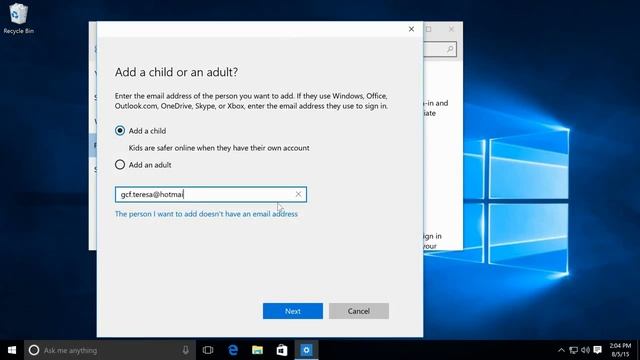The image size is (640, 360).
Task: Select the Add an adult radio button
Action: point(120,164)
